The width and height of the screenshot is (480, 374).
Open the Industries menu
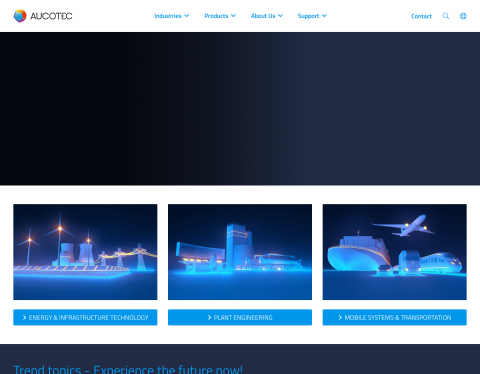pyautogui.click(x=168, y=16)
